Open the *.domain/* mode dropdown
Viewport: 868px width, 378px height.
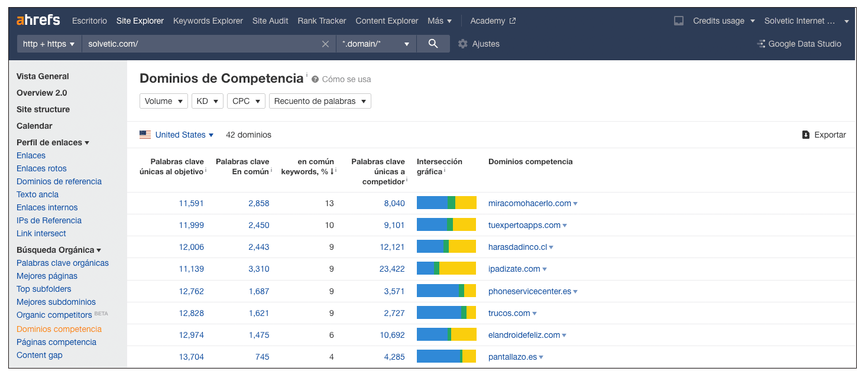[x=376, y=44]
